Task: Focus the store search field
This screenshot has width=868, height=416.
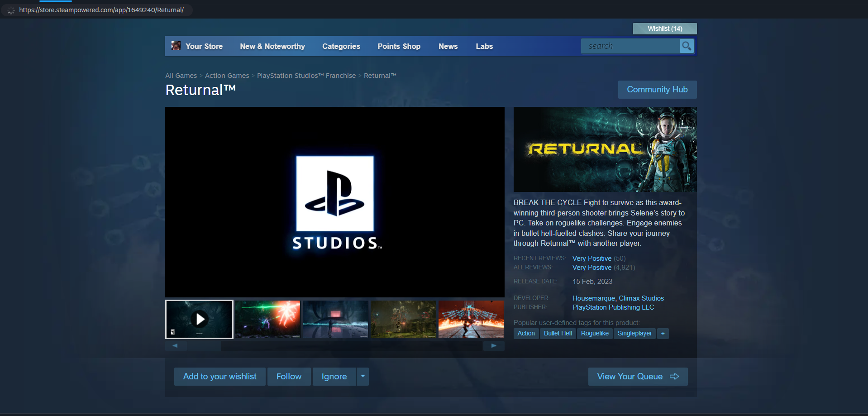Action: [630, 46]
